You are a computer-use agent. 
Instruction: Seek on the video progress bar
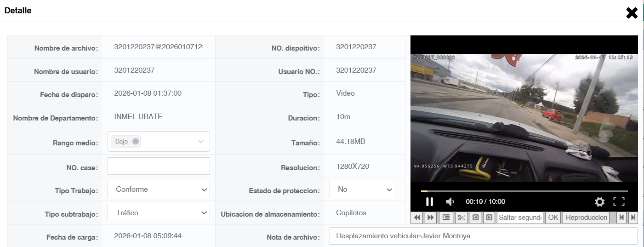524,191
